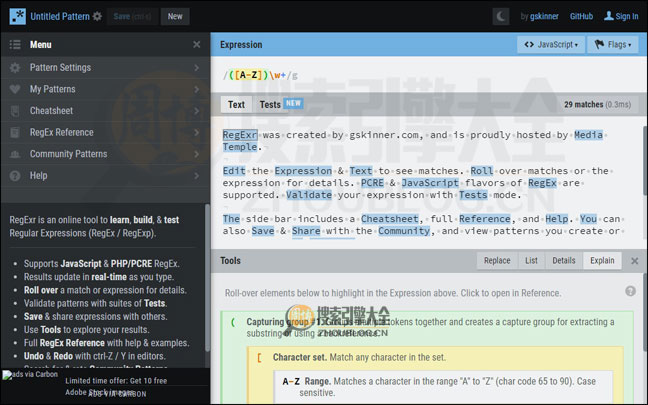Viewport: 648px width, 405px height.
Task: Click the "Menu" header label
Action: click(40, 44)
